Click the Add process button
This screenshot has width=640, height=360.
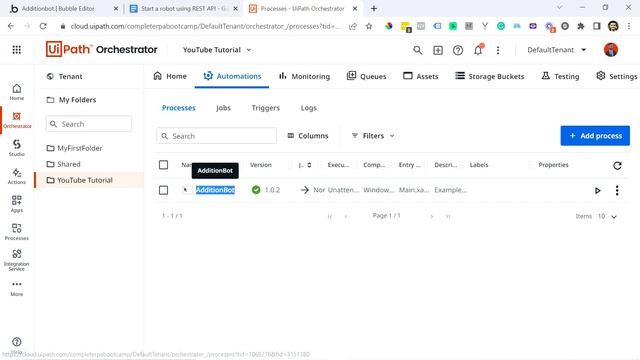[x=595, y=136]
